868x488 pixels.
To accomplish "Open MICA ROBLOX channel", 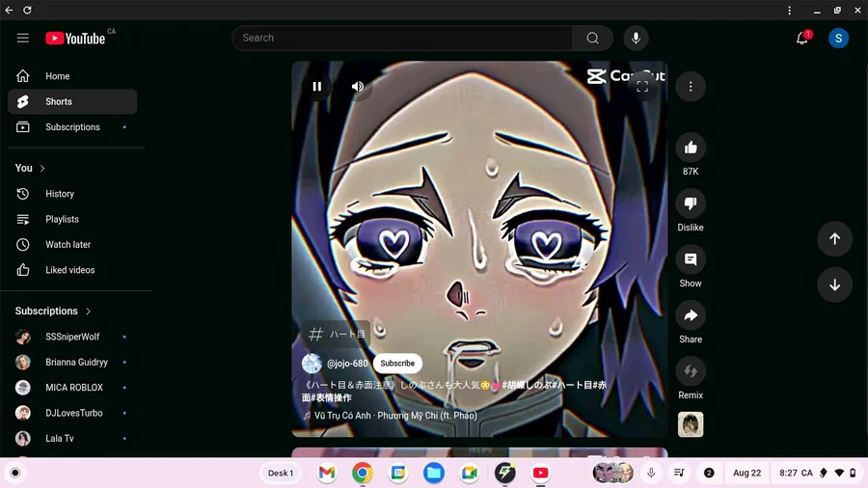I will point(72,388).
